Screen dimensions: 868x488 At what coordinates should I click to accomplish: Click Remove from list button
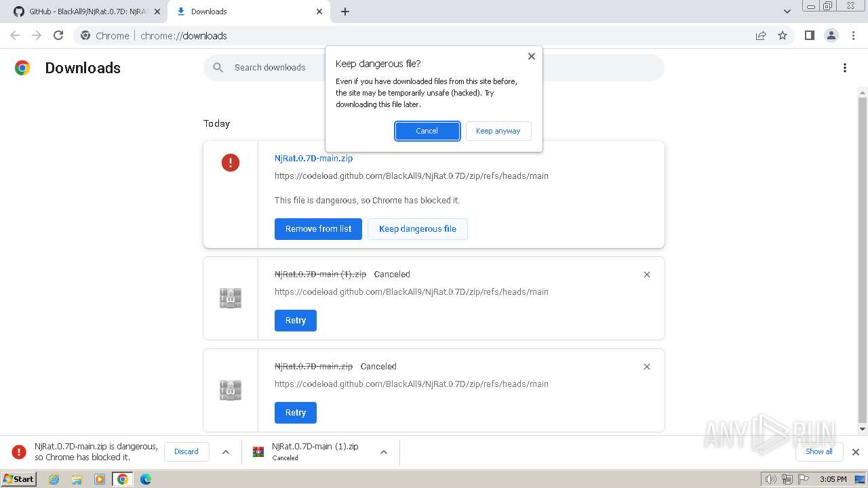tap(318, 229)
